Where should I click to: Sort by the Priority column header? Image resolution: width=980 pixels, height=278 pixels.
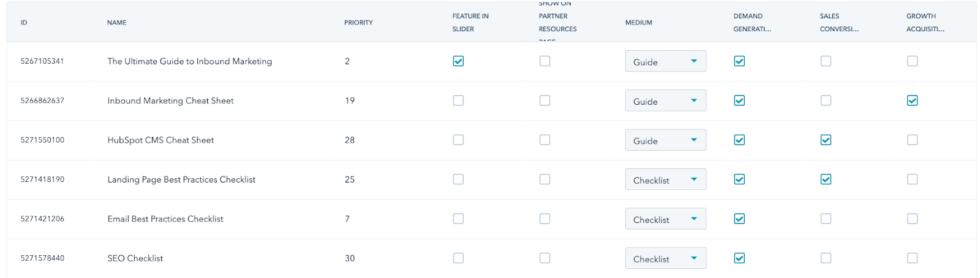coord(358,23)
